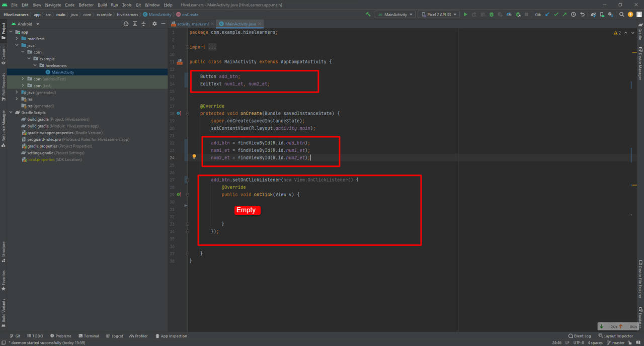Viewport: 644px width, 346px height.
Task: Push commits with the green arrow icon
Action: coord(565,15)
